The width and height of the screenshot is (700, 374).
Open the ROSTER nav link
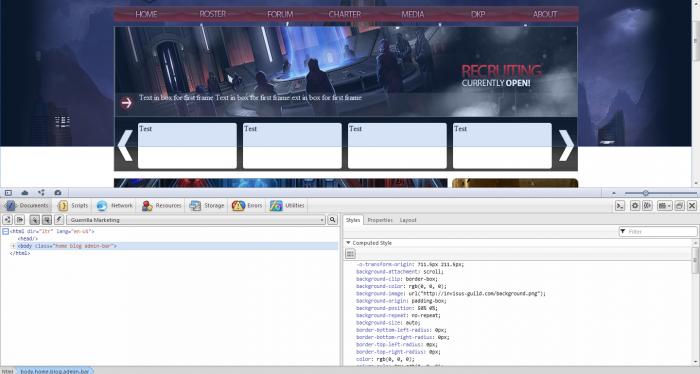pyautogui.click(x=212, y=14)
